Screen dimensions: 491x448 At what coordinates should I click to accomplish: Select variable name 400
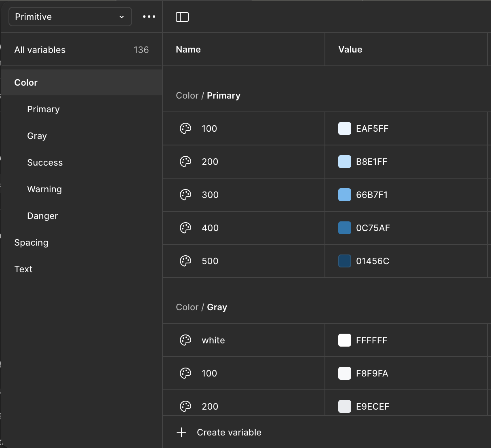[x=210, y=228]
